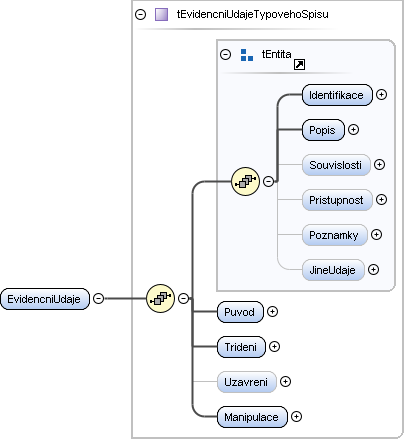Select the Identifikace element node
405x440 pixels.
(x=337, y=95)
